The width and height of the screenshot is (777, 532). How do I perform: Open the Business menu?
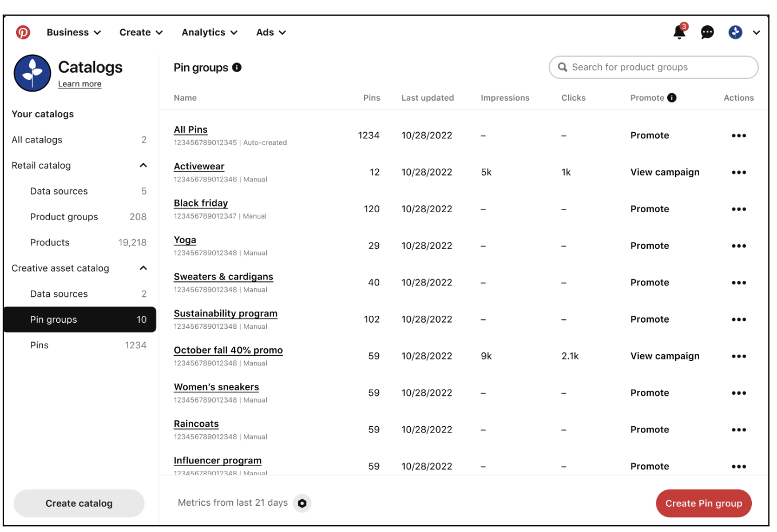click(x=74, y=33)
